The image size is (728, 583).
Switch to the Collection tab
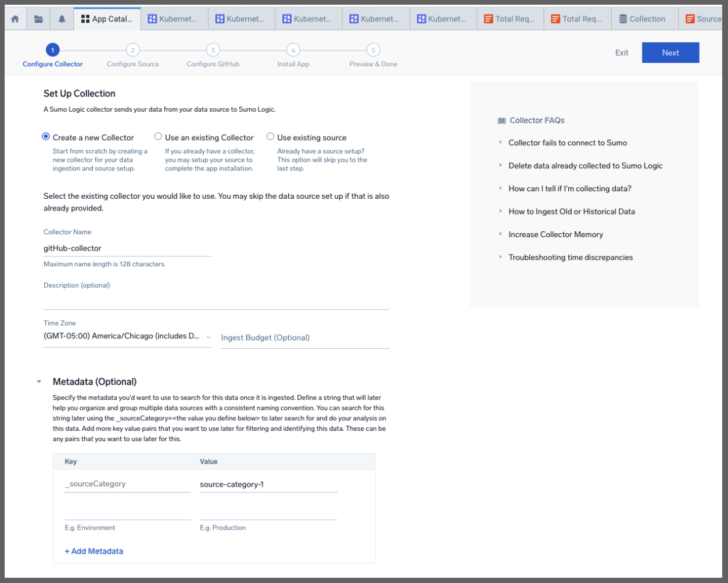[x=644, y=19]
